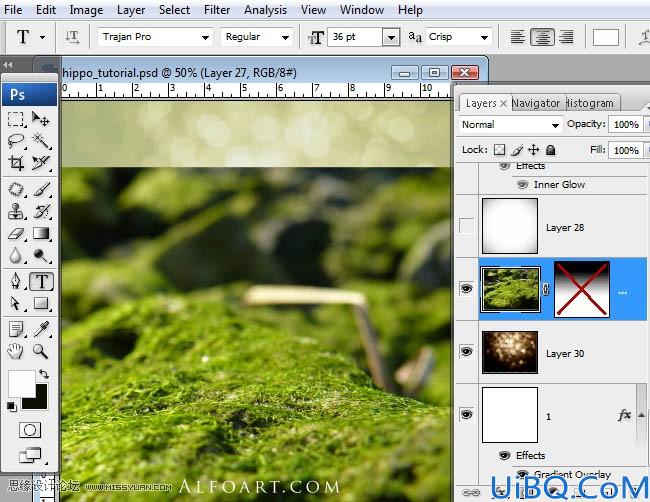The image size is (650, 502).
Task: Hide Effects of layer 1
Action: 504,456
